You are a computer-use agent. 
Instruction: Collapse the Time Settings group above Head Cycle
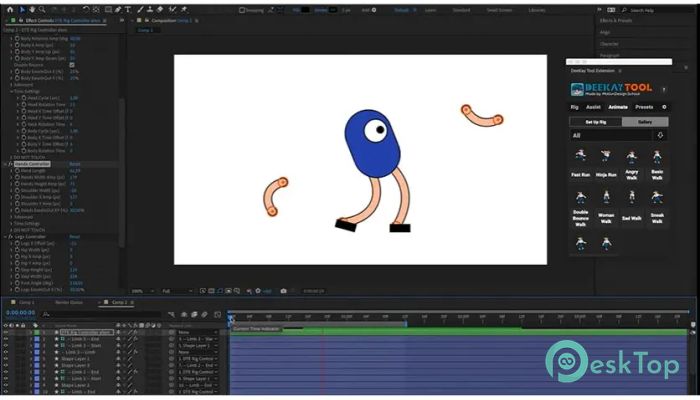[x=11, y=92]
